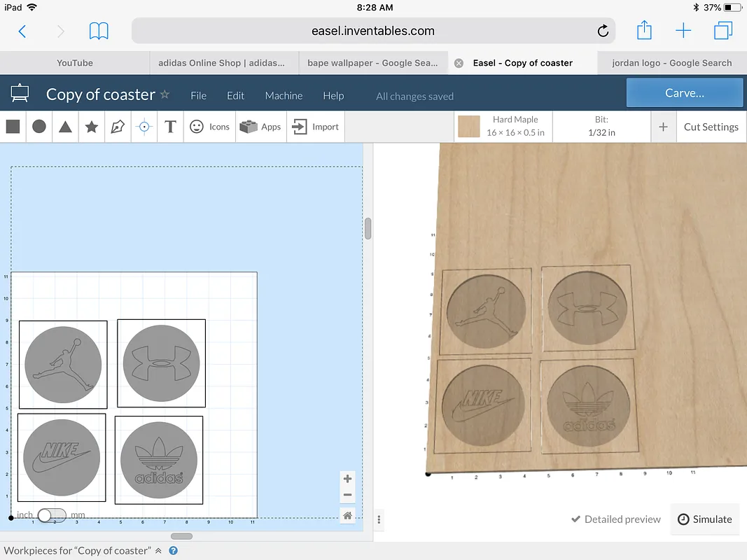Open the Apps panel
Viewport: 747px width, 560px height.
click(x=260, y=127)
